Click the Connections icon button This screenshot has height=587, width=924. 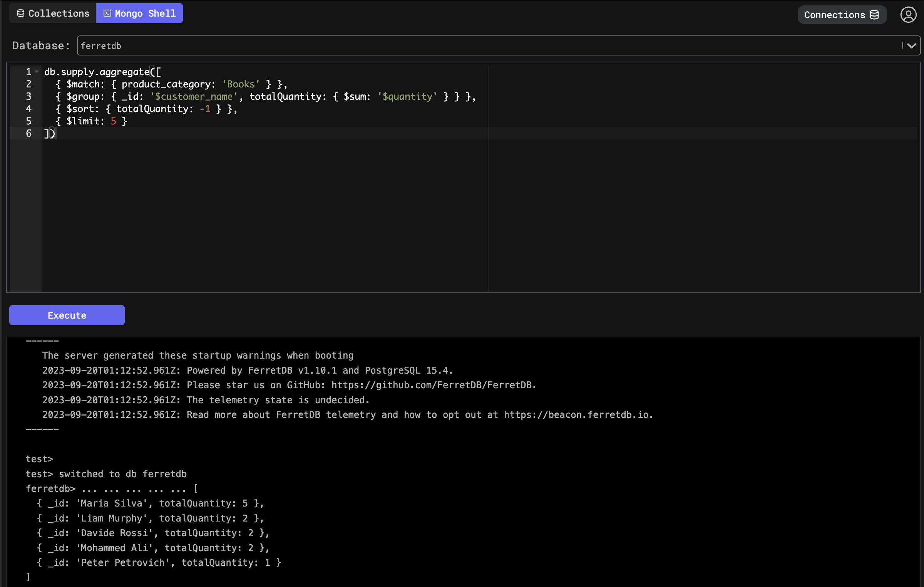pyautogui.click(x=841, y=13)
